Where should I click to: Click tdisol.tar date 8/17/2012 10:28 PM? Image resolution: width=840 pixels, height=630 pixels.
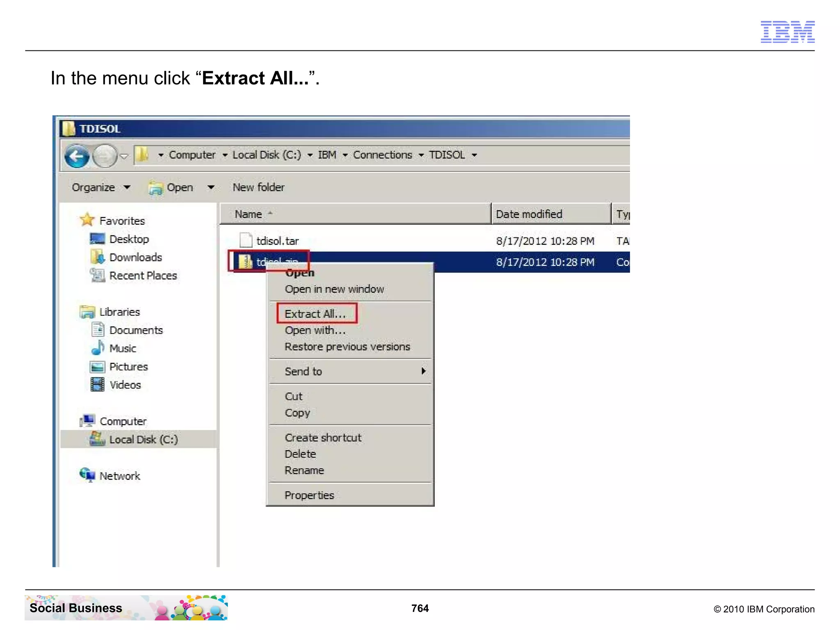click(545, 241)
